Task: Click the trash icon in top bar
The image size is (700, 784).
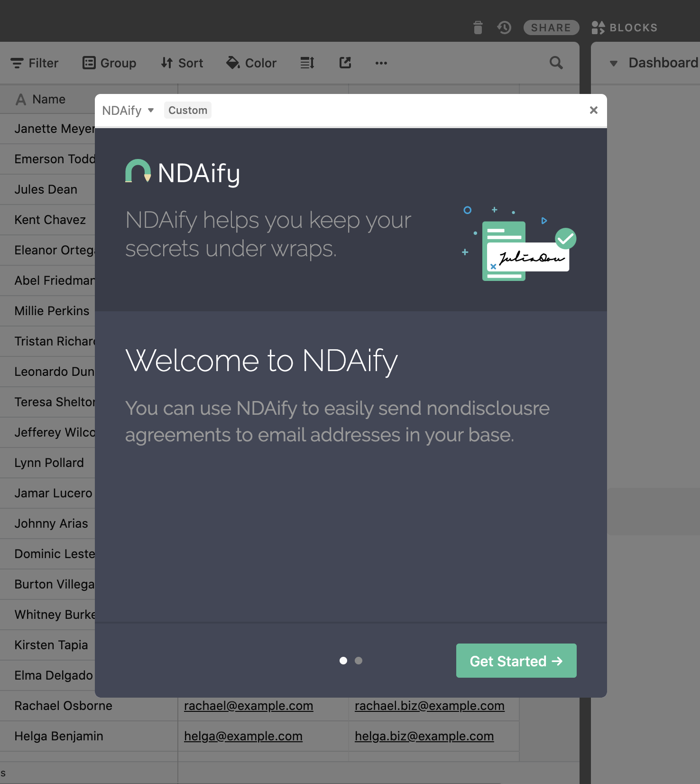Action: tap(478, 28)
